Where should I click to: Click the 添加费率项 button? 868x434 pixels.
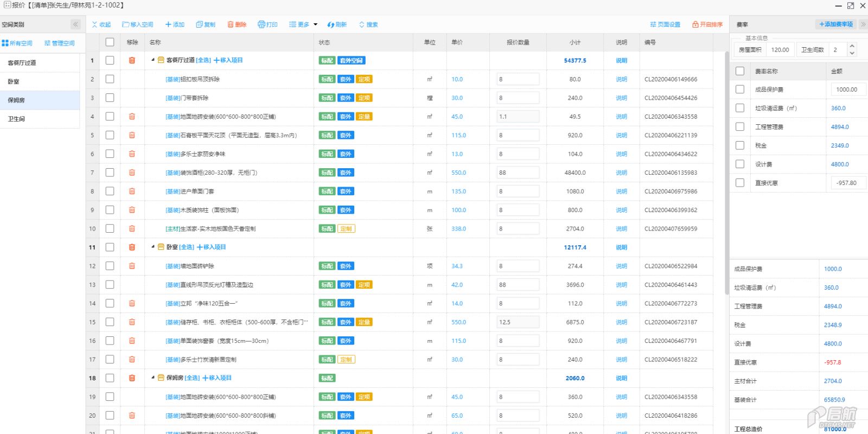836,24
